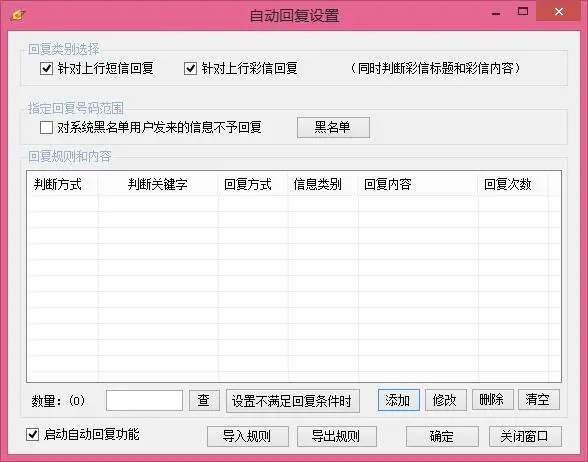Toggle 针对上行短信回复 checkbox
This screenshot has width=588, height=462.
click(46, 69)
